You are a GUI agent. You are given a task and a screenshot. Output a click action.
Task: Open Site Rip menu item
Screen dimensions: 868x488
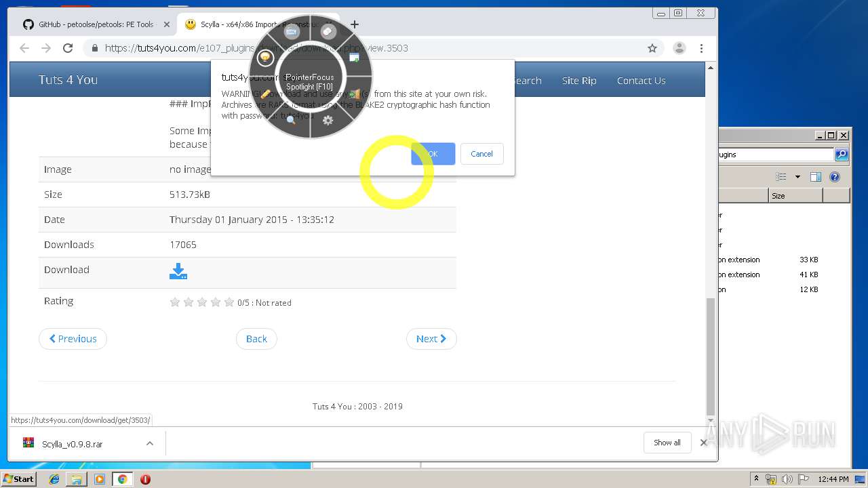click(579, 81)
